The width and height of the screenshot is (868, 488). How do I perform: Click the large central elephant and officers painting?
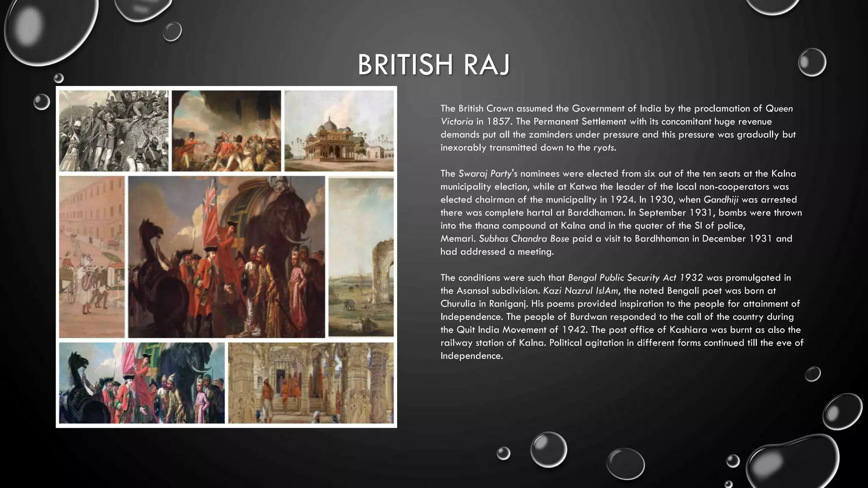click(227, 257)
